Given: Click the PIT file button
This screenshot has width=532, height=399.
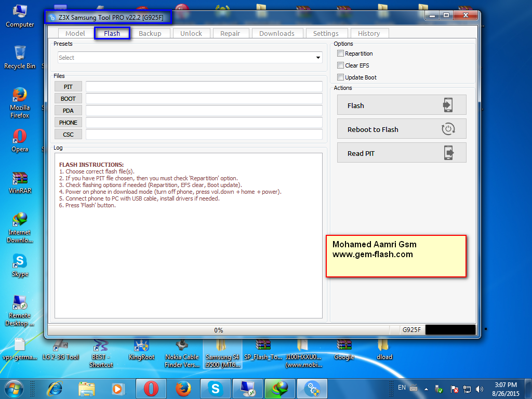Looking at the screenshot, I should (68, 87).
